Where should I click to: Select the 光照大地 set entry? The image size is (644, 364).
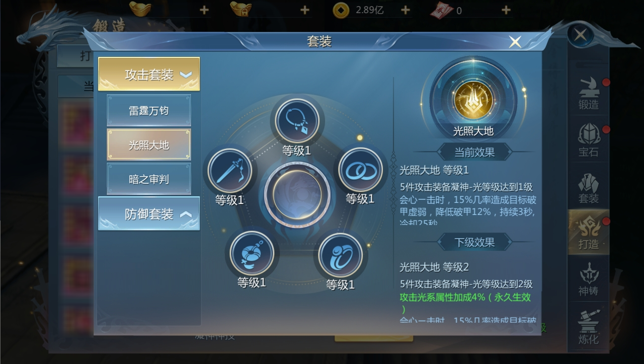click(149, 144)
